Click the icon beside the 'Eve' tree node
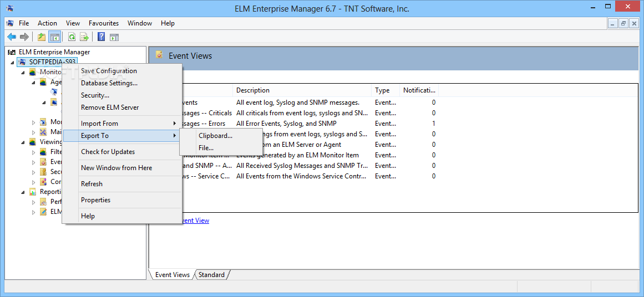The width and height of the screenshot is (644, 297). tap(43, 162)
